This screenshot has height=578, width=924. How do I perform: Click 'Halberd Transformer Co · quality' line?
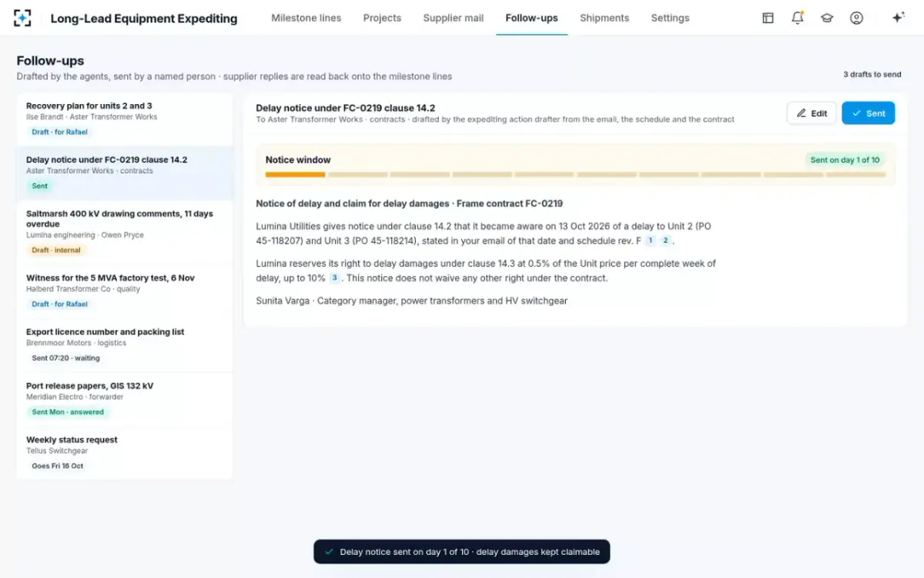pos(83,289)
